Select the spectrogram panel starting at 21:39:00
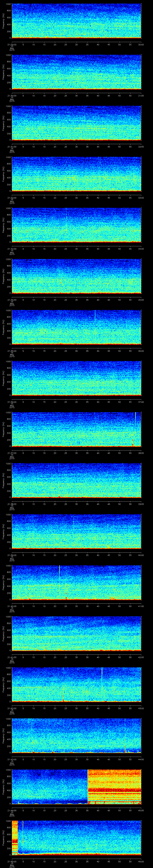153x868 pixels. [76, 531]
